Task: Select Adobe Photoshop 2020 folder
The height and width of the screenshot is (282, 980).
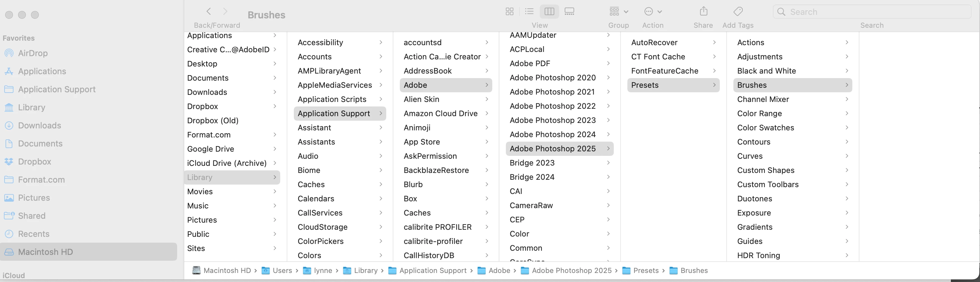Action: click(x=559, y=77)
